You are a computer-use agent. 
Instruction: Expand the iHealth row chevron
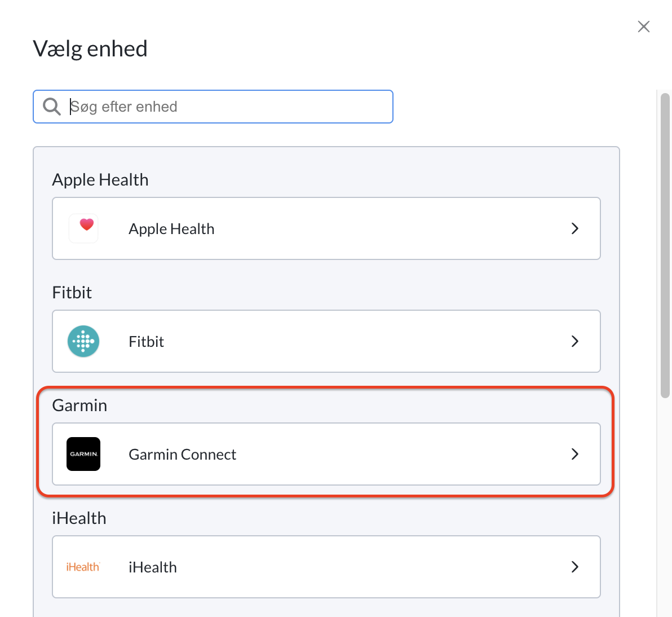point(575,567)
